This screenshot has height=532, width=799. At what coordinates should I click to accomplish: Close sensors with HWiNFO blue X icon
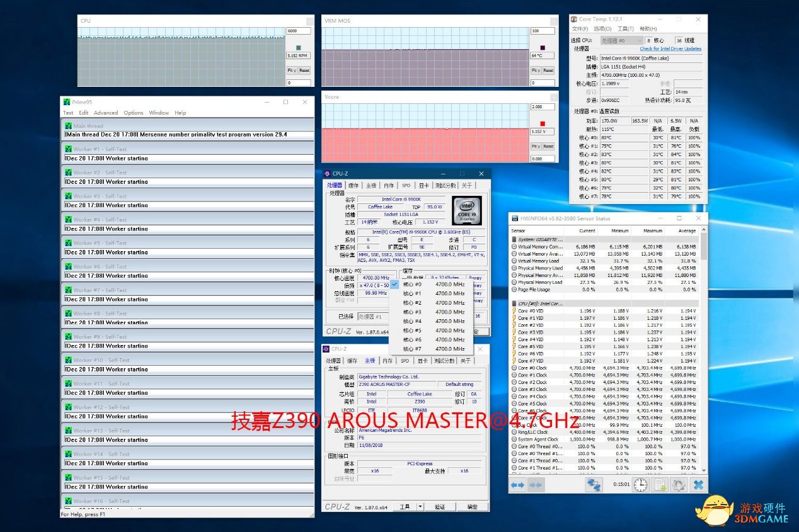point(698,485)
